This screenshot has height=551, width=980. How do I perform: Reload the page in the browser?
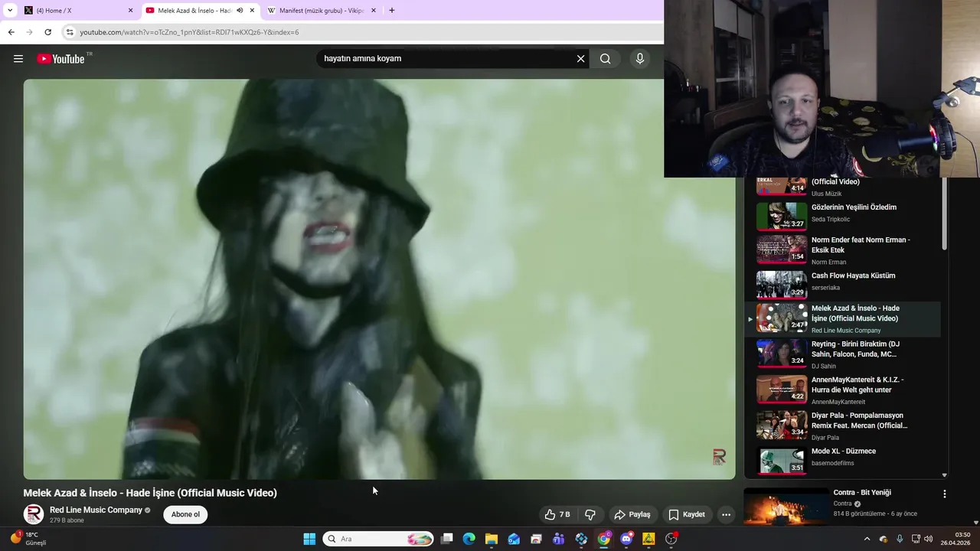[x=47, y=32]
